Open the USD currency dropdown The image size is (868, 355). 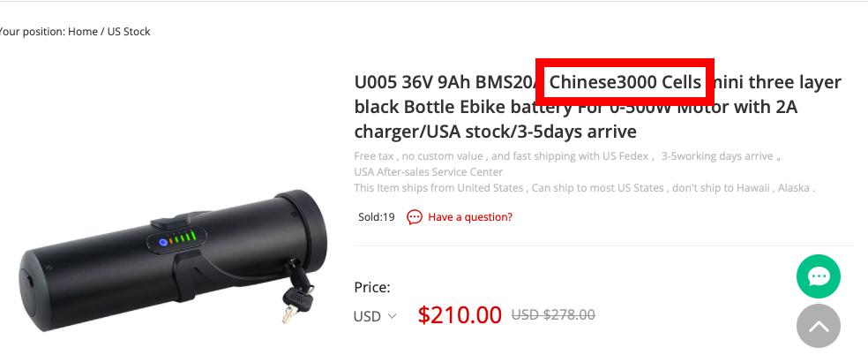tap(375, 316)
